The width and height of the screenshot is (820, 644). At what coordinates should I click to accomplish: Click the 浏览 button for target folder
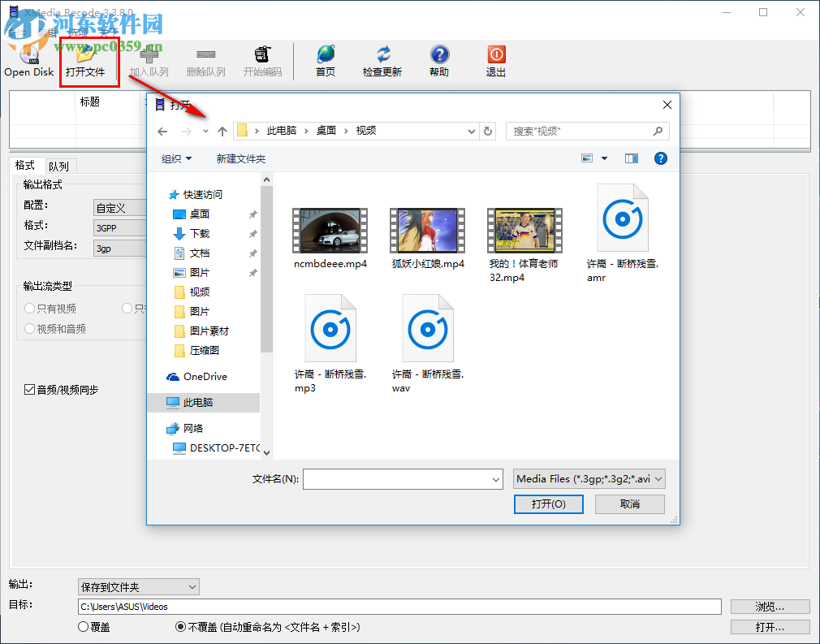pos(769,606)
